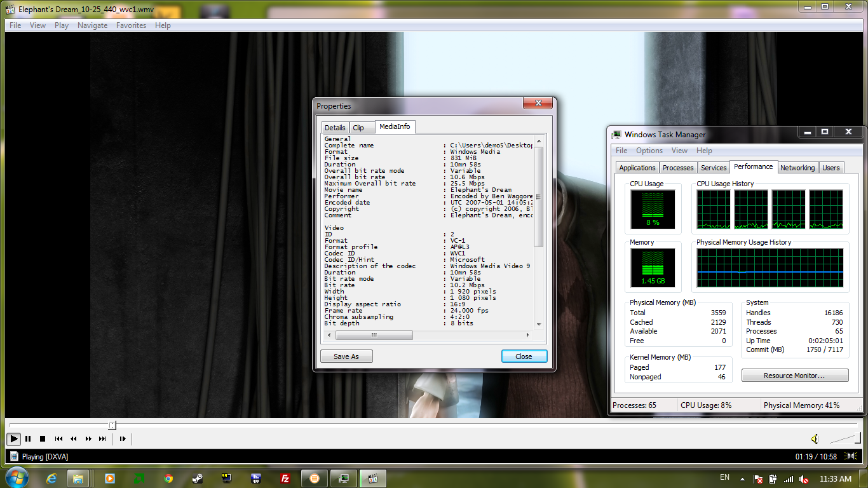Viewport: 868px width, 488px height.
Task: Open the orange round taskbar app icon
Action: click(x=314, y=478)
